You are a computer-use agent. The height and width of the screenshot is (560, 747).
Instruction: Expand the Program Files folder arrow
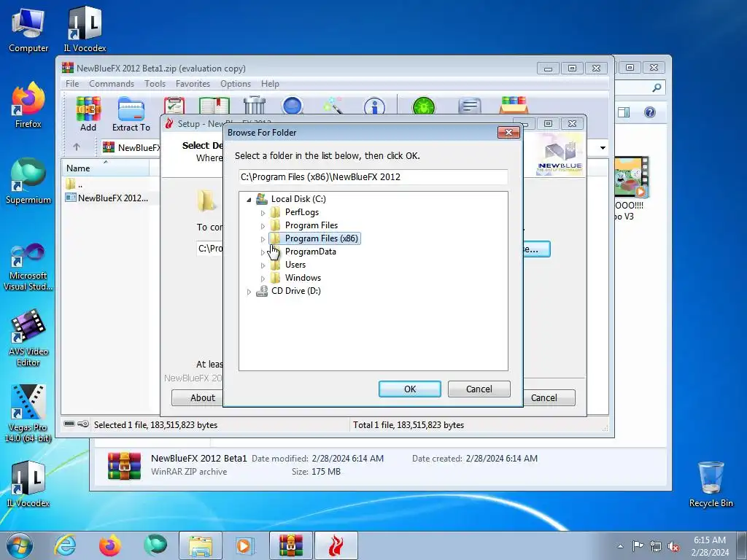point(263,226)
